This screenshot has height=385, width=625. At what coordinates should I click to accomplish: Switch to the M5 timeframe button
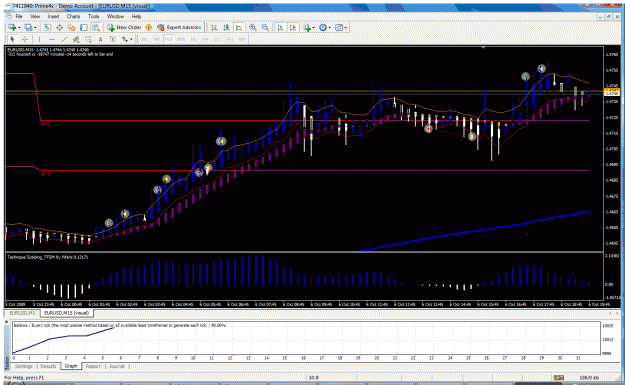coord(157,39)
